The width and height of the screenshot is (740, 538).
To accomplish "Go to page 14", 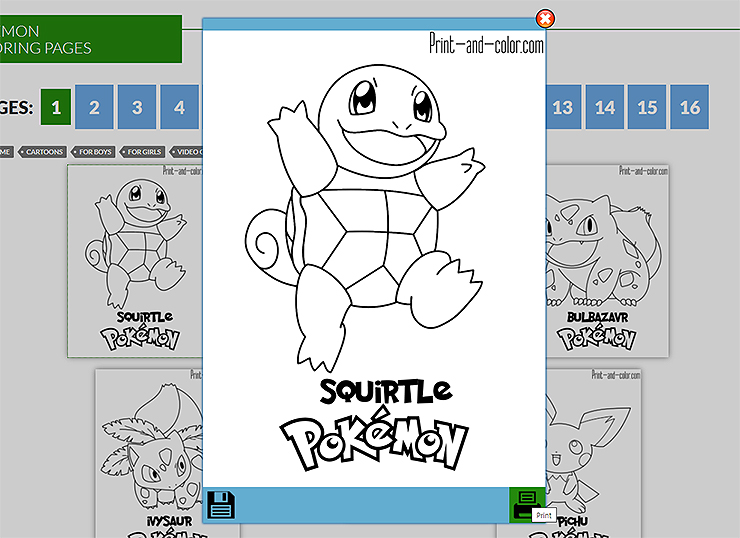I will point(605,107).
